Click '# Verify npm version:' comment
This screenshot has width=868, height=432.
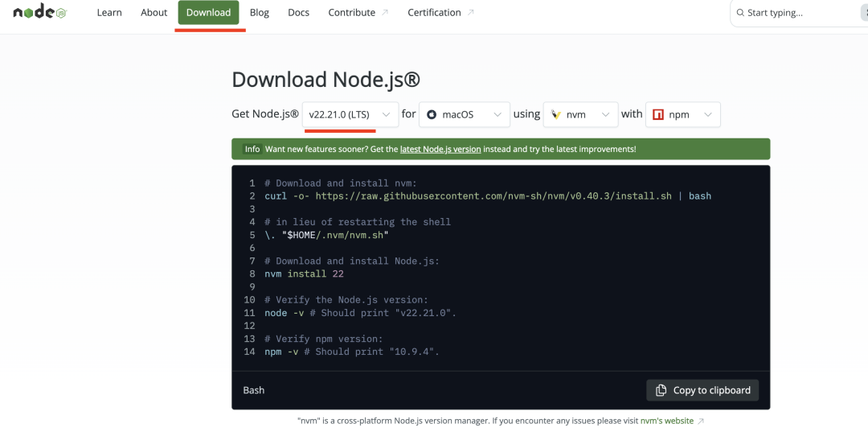(324, 339)
